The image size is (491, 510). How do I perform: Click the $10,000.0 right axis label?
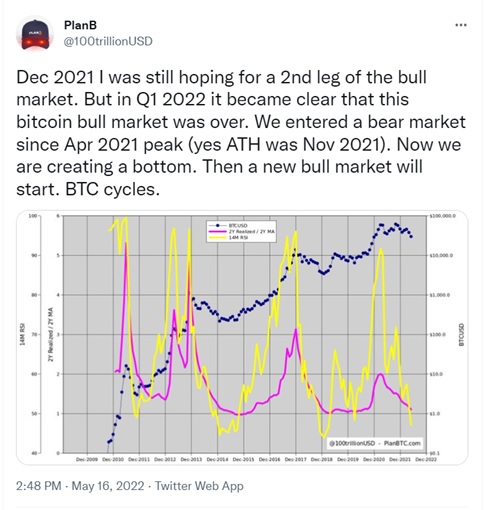point(441,255)
